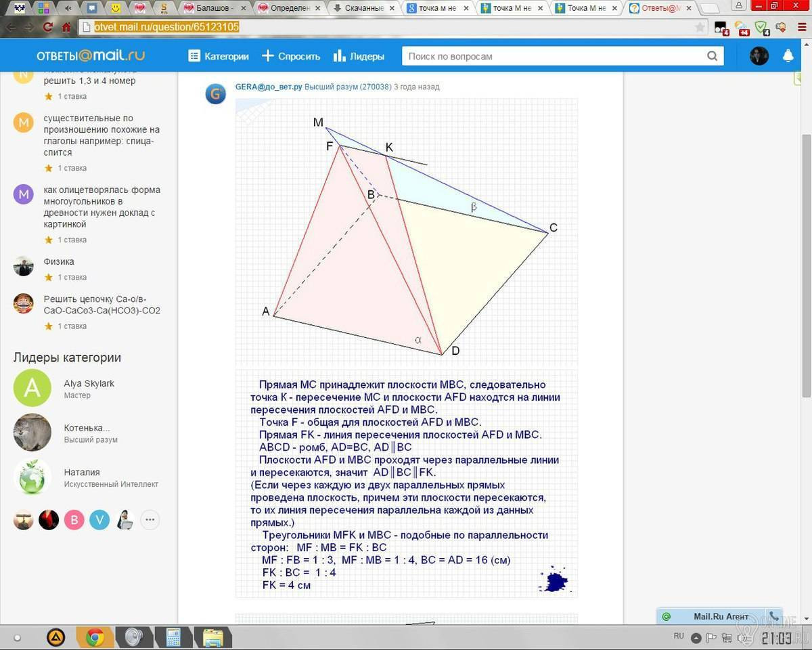
Task: Open the calculator taskbar icon
Action: (173, 637)
